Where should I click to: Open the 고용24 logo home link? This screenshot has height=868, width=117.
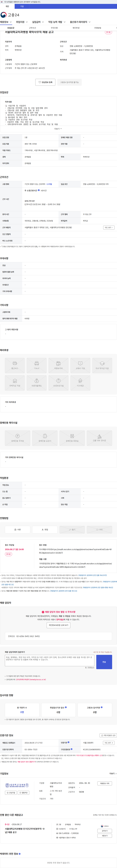[10, 15]
